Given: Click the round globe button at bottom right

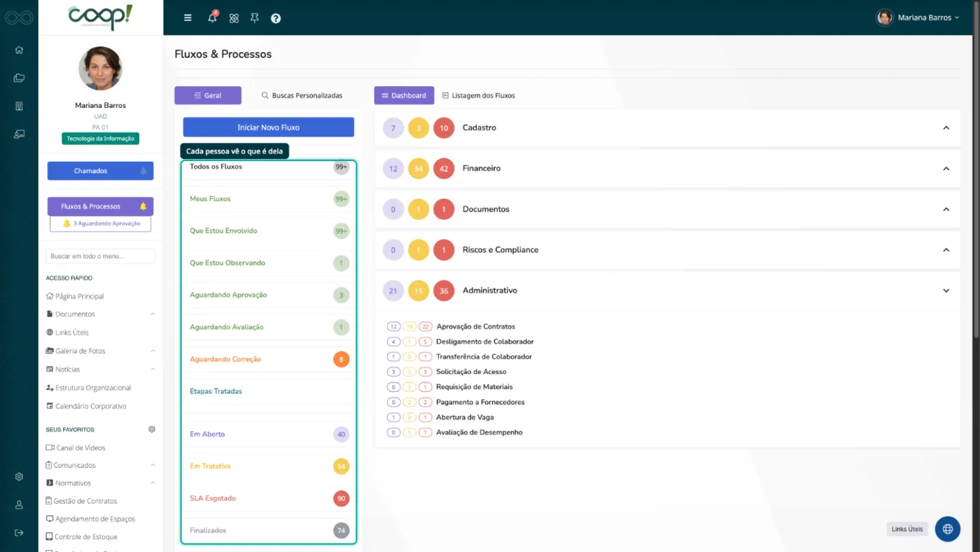Looking at the screenshot, I should tap(948, 529).
